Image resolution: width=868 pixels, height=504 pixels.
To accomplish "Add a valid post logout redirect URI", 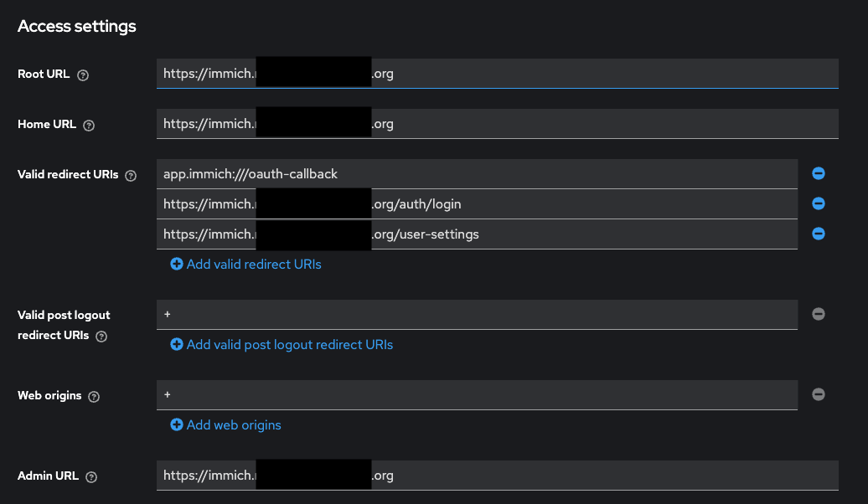I will pos(282,344).
